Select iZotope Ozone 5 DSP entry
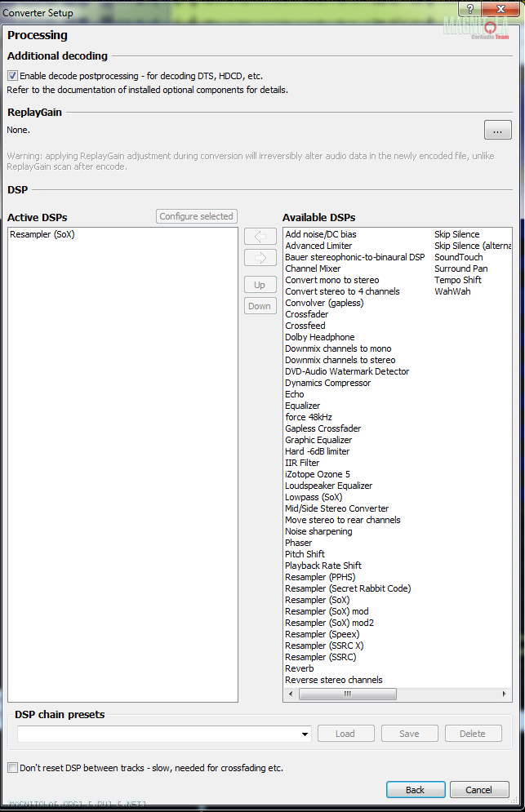This screenshot has width=525, height=812. point(317,474)
